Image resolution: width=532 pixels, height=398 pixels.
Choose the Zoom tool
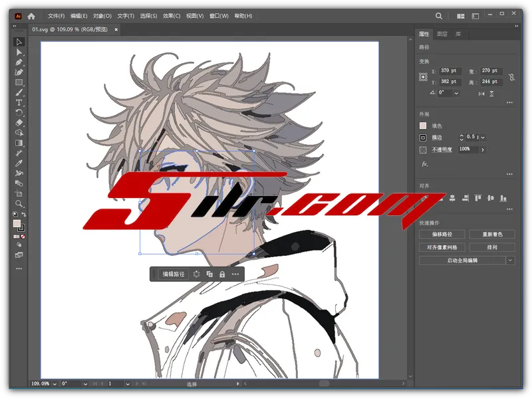(x=19, y=204)
